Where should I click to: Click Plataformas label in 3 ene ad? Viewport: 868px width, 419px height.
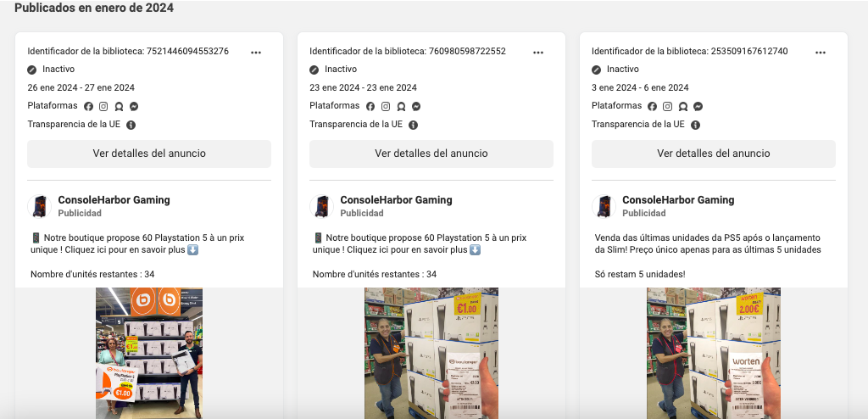tap(617, 105)
